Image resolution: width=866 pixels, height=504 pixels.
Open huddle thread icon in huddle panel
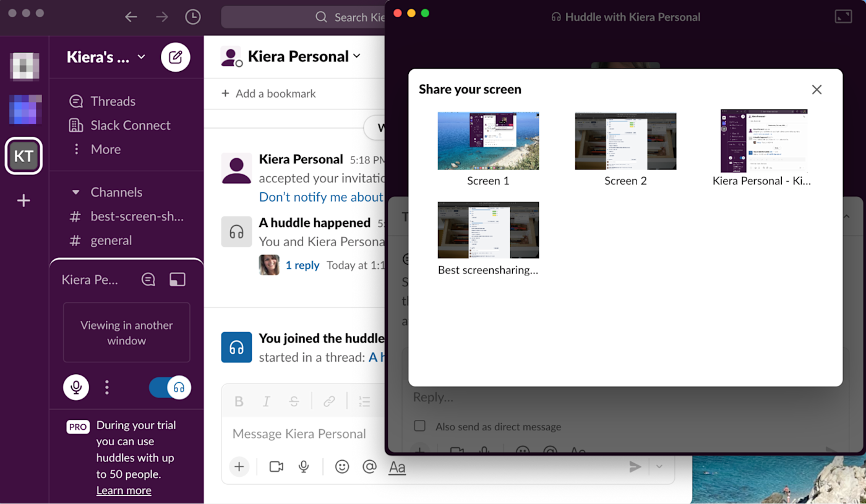148,280
